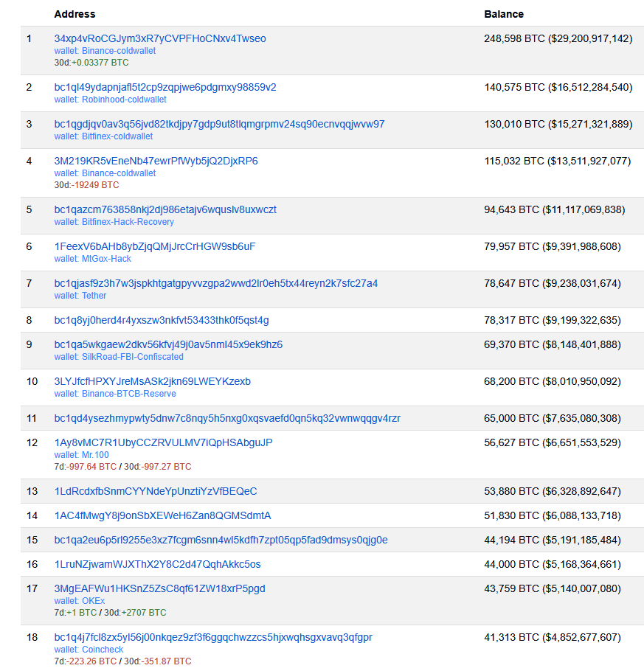Open the rank 15 address ending msys0qjg0e
Image resolution: width=644 pixels, height=671 pixels.
(x=221, y=540)
